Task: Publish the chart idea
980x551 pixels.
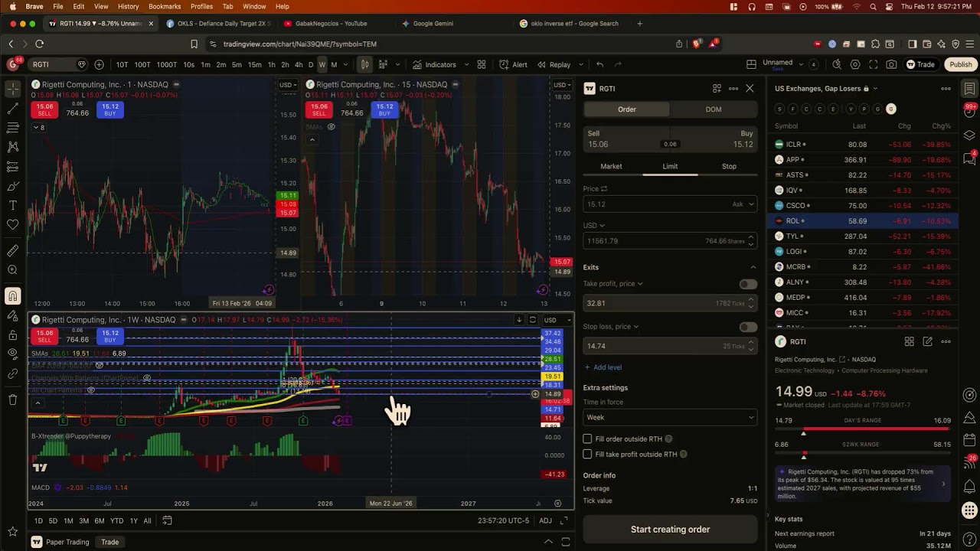Action: (960, 64)
